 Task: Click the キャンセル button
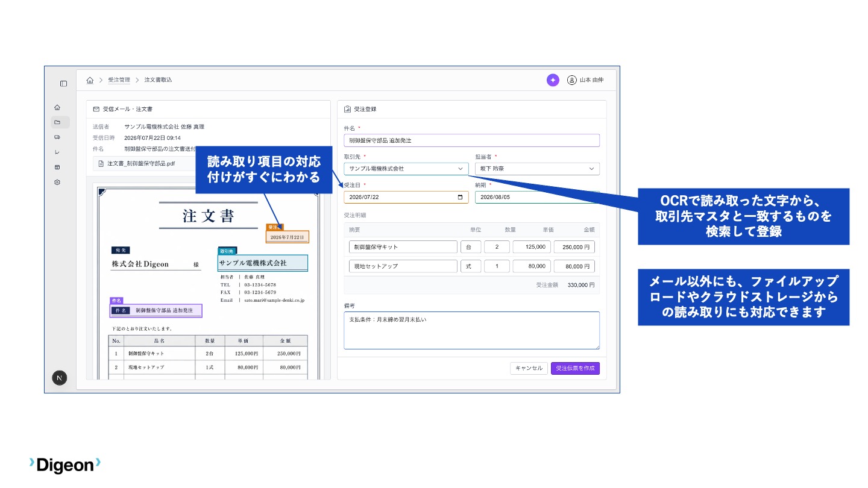tap(529, 368)
